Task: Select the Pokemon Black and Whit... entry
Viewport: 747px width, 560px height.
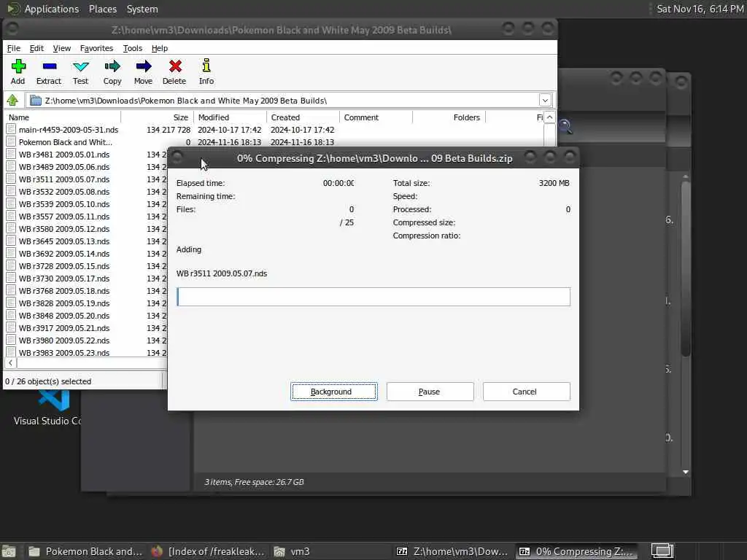Action: tap(66, 142)
